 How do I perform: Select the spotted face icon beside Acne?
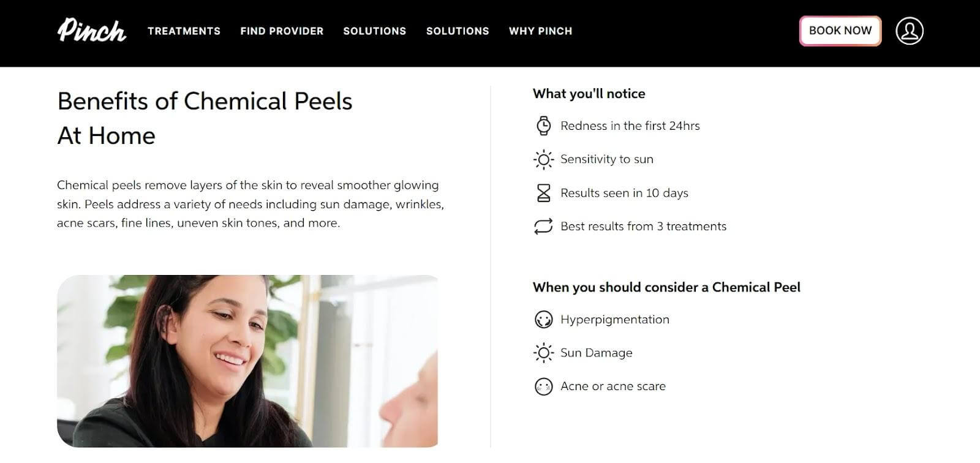[543, 386]
